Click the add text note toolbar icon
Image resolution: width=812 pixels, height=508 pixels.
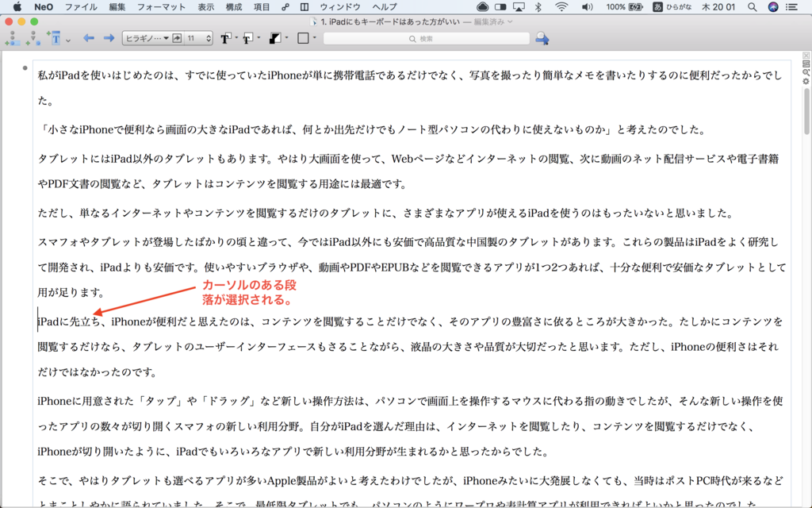coord(54,38)
